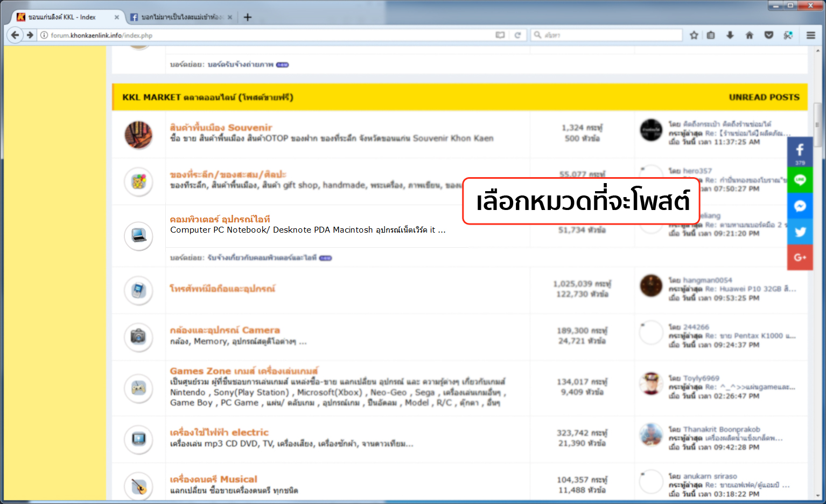Click the browser Forward arrow button

[x=30, y=35]
